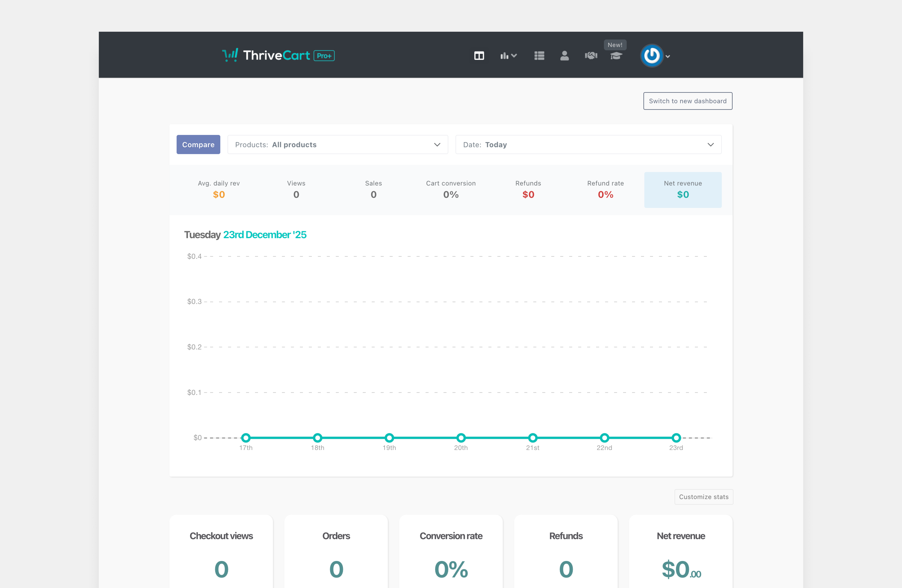Click the 23rd data point on chart
Viewport: 902px width, 588px height.
tap(676, 438)
